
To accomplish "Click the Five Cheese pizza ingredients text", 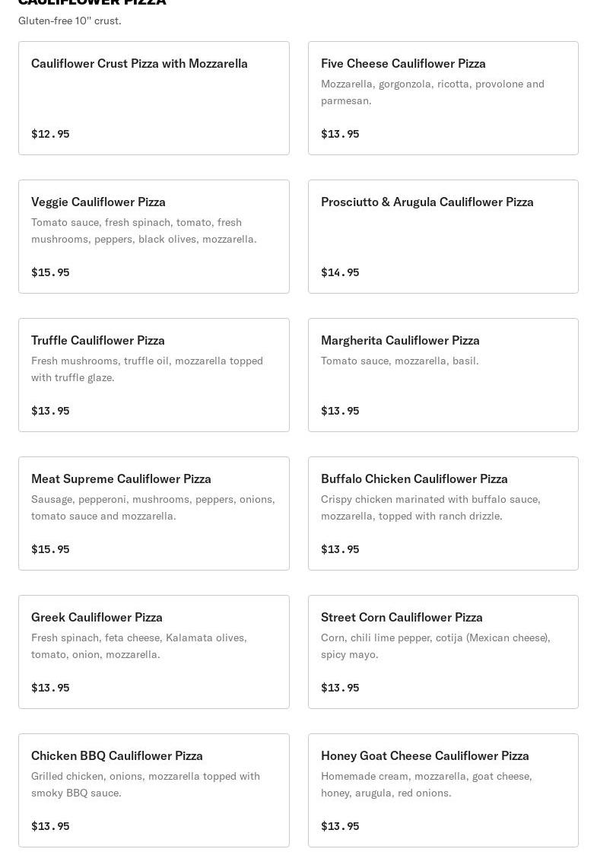I will coord(432,92).
